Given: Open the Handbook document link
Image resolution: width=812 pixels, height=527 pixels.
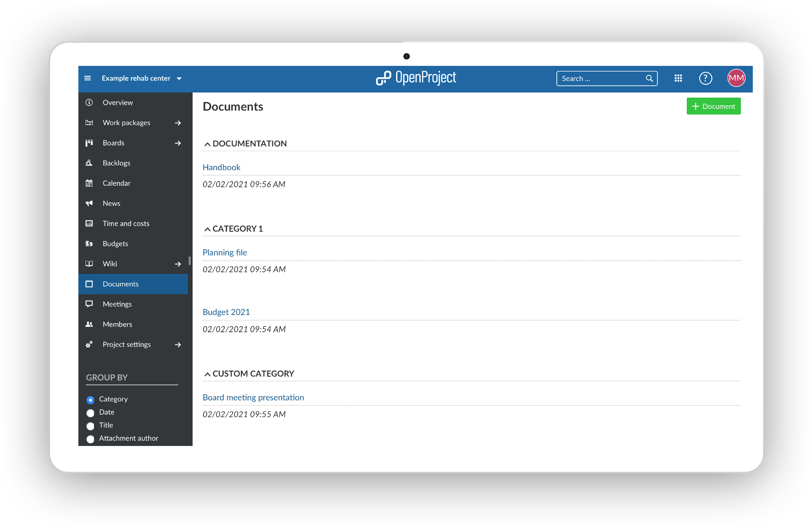Looking at the screenshot, I should [x=221, y=167].
